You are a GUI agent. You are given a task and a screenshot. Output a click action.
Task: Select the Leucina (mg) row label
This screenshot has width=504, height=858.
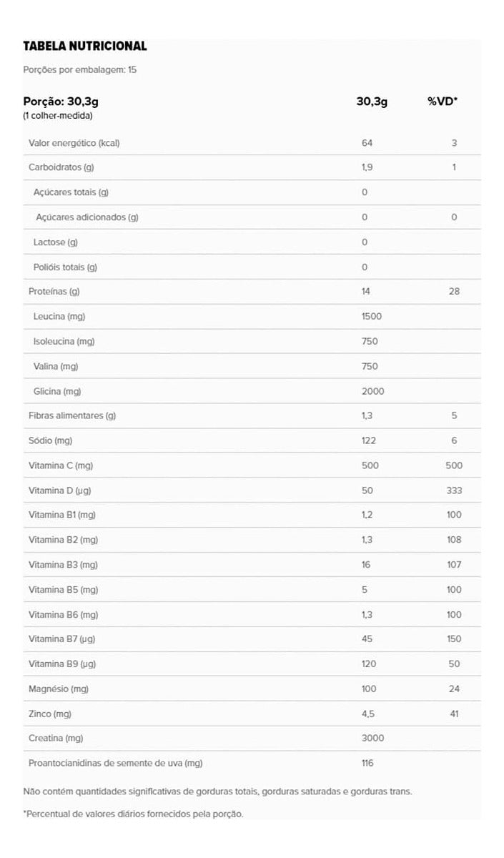pyautogui.click(x=59, y=316)
